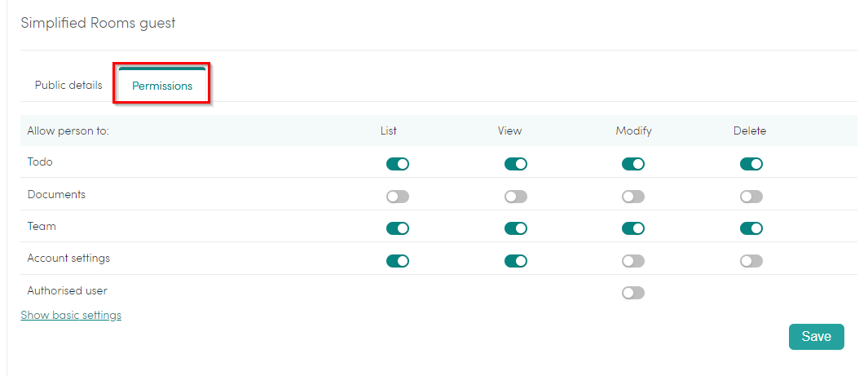Screen dimensions: 868x376
Task: Disable the Todo List permission toggle
Action: pyautogui.click(x=398, y=164)
